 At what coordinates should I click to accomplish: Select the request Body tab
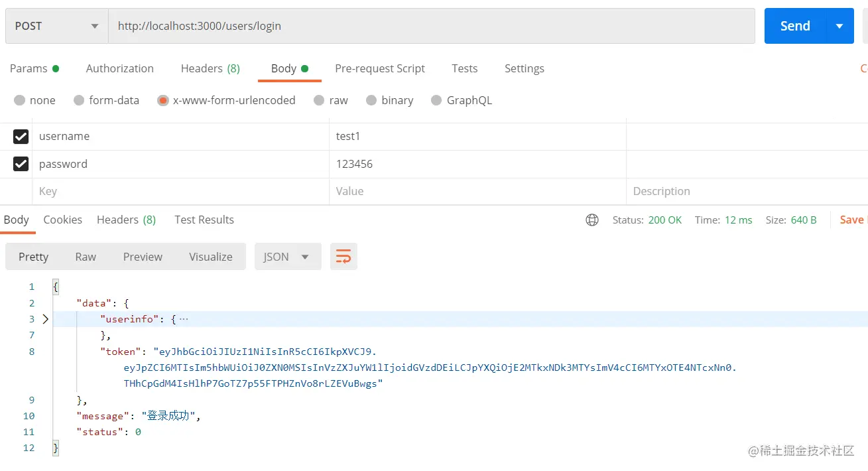pos(290,68)
